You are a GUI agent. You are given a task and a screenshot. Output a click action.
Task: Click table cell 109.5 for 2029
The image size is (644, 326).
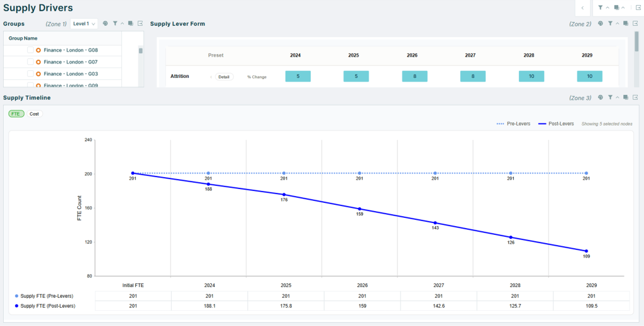tap(591, 306)
